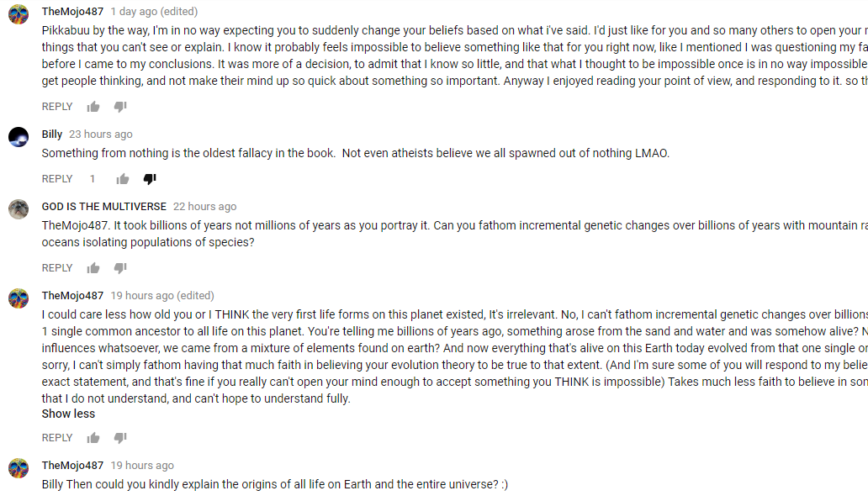
Task: Open Billy's channel via username
Action: coord(52,134)
